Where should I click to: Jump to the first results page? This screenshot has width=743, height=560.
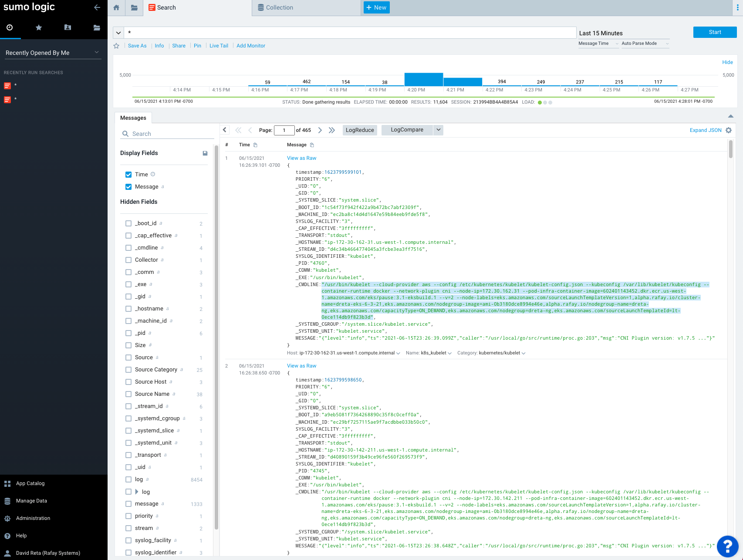point(238,130)
